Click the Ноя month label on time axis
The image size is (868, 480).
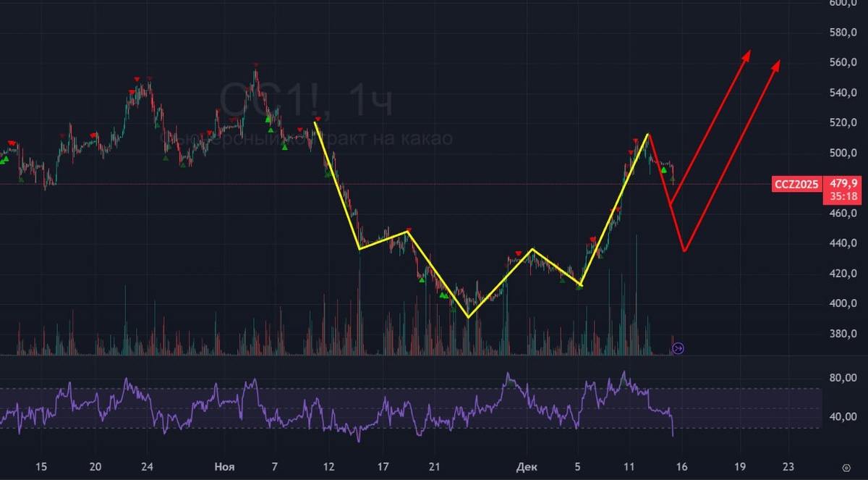[x=224, y=466]
